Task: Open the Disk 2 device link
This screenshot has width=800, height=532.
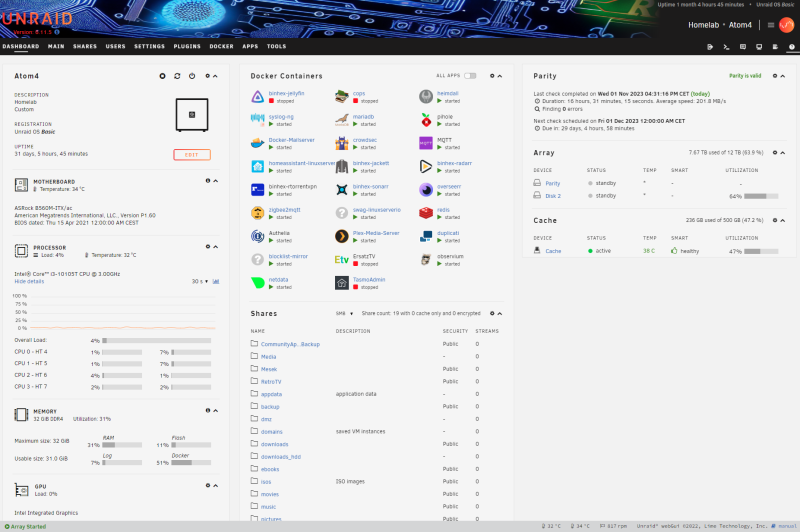Action: tap(553, 196)
